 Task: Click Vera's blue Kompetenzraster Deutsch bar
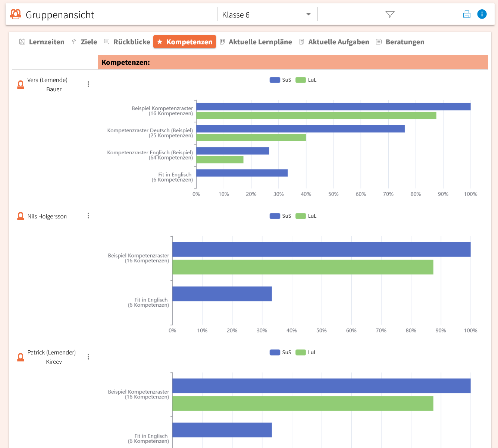point(300,129)
